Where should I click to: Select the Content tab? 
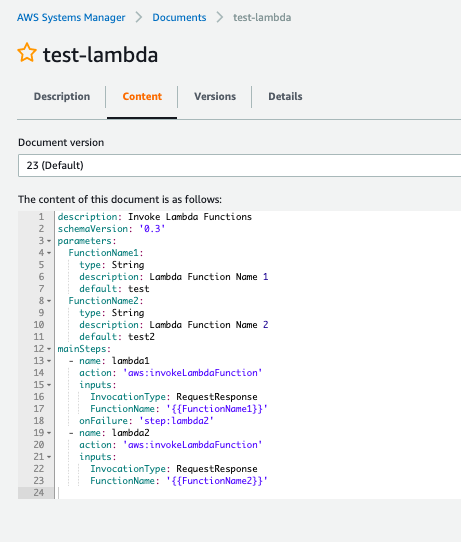[142, 96]
